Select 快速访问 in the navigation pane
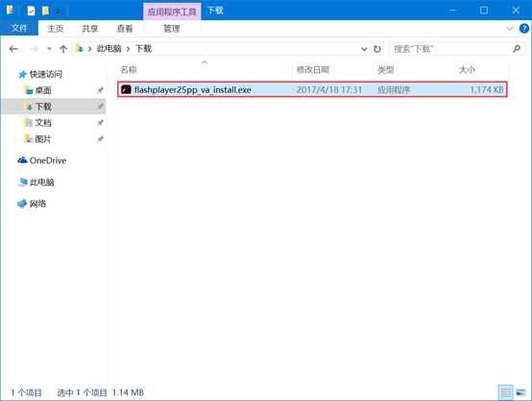This screenshot has height=401, width=532. tap(46, 74)
